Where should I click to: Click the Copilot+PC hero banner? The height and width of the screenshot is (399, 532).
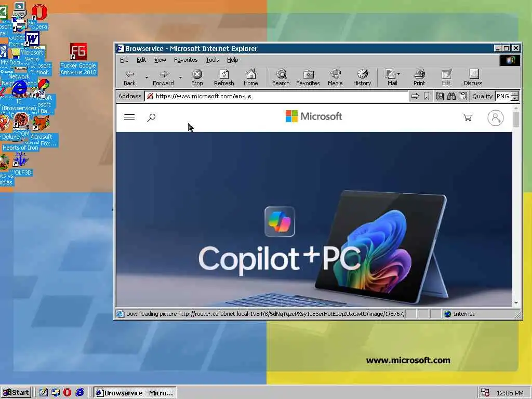tap(314, 219)
